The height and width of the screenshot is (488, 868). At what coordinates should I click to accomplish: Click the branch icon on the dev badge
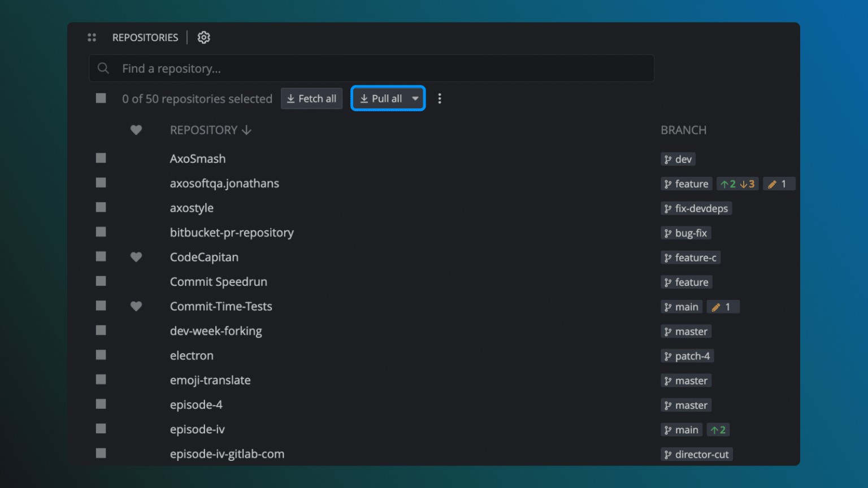[668, 159]
